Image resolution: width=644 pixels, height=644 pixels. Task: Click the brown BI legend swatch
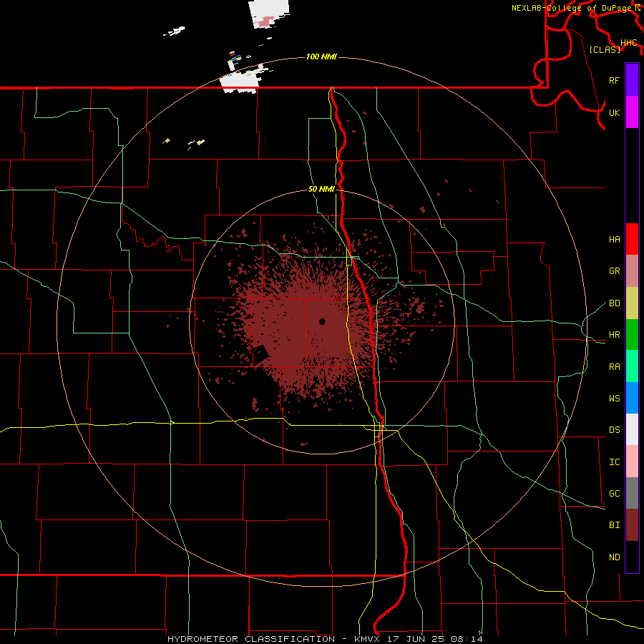(x=632, y=525)
